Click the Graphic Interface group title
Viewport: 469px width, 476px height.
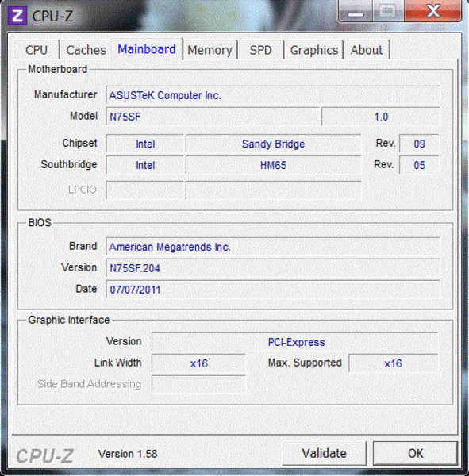(69, 320)
